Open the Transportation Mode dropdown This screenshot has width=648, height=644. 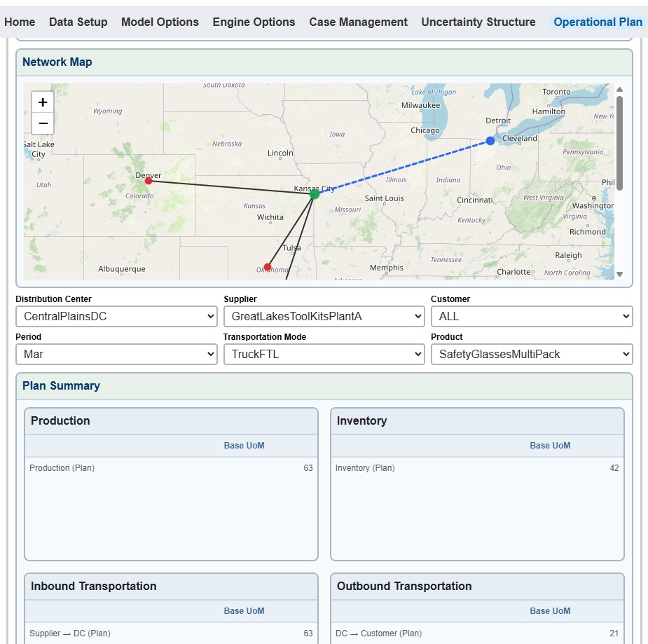point(324,354)
